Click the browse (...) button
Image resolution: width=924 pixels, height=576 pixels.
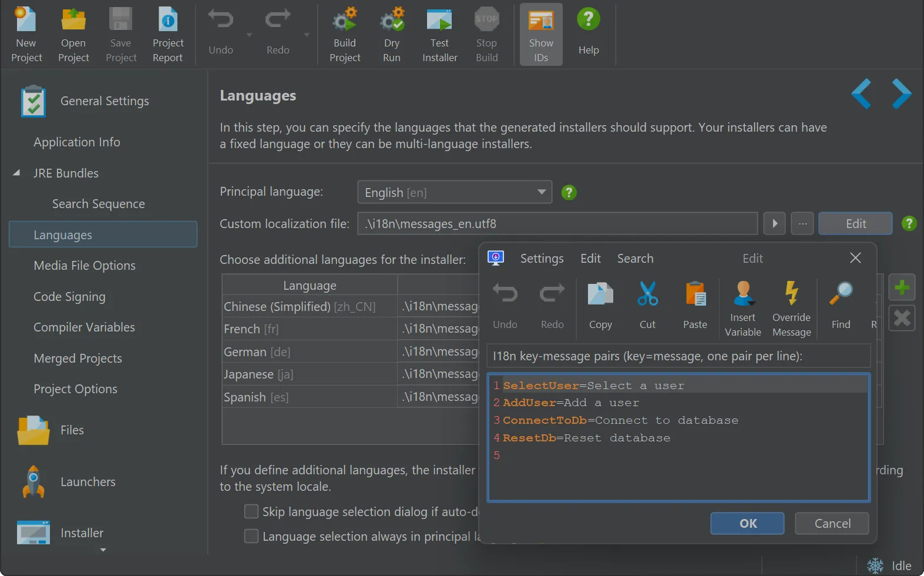(x=802, y=223)
